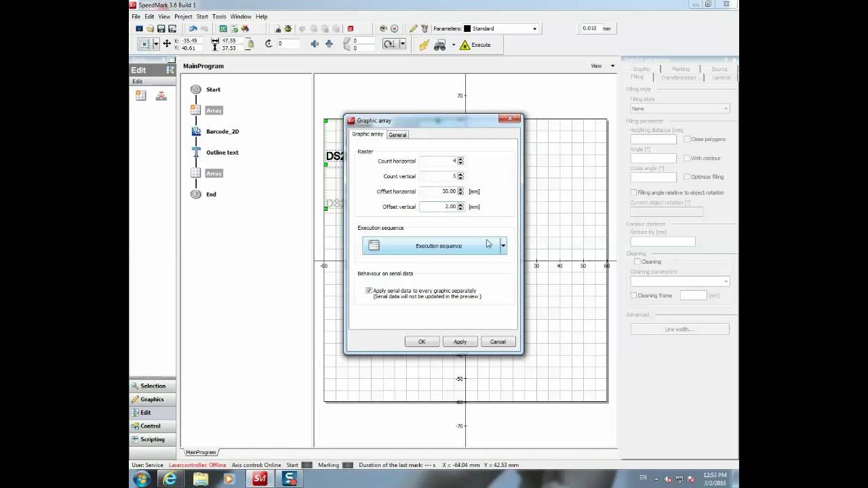This screenshot has height=488, width=868.
Task: Click the rotate counter-clockwise arrow icon
Action: tap(269, 43)
